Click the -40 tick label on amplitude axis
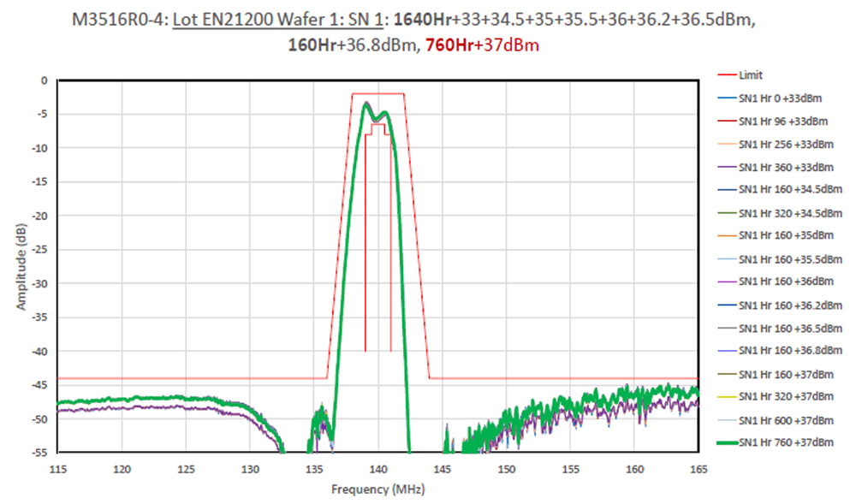This screenshot has width=856, height=504. pos(39,351)
